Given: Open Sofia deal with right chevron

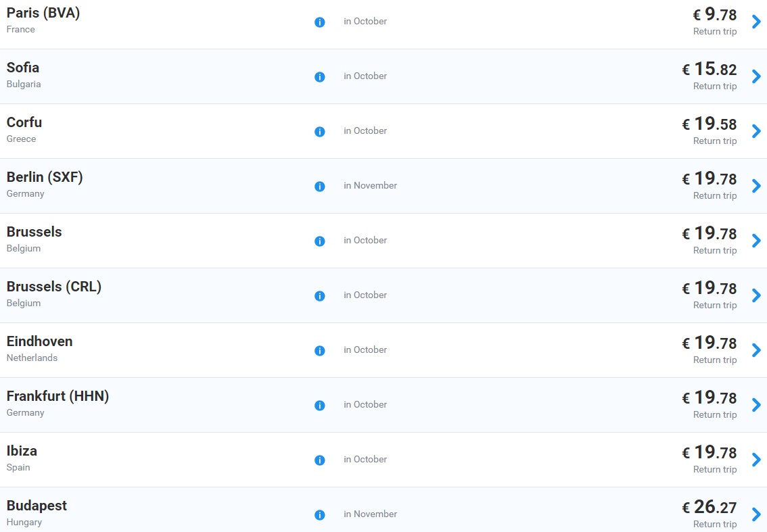Looking at the screenshot, I should (756, 77).
